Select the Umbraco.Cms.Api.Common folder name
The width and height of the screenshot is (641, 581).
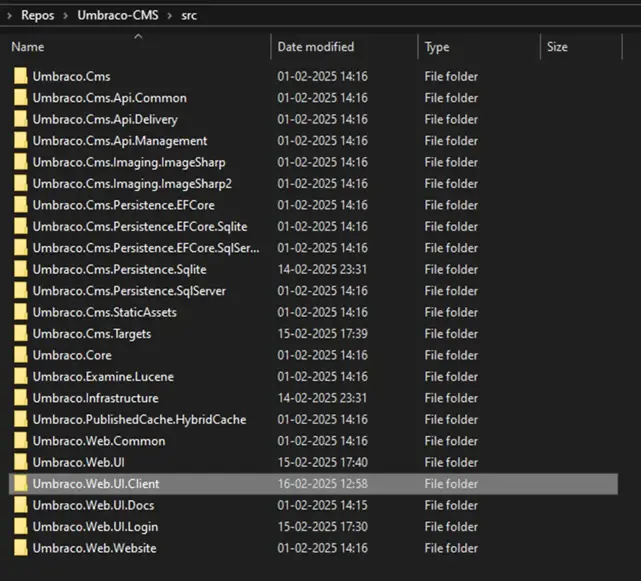[x=110, y=98]
